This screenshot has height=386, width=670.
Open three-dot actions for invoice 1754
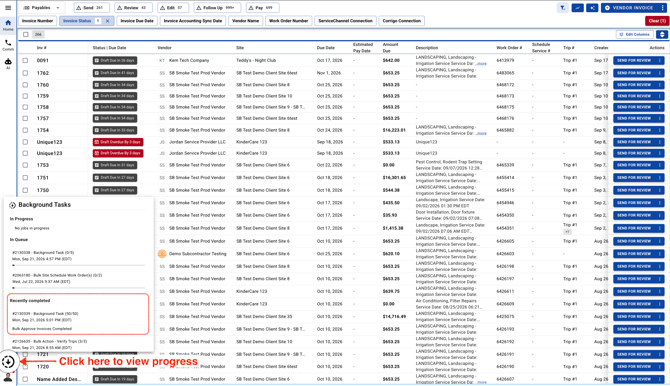tap(660, 130)
